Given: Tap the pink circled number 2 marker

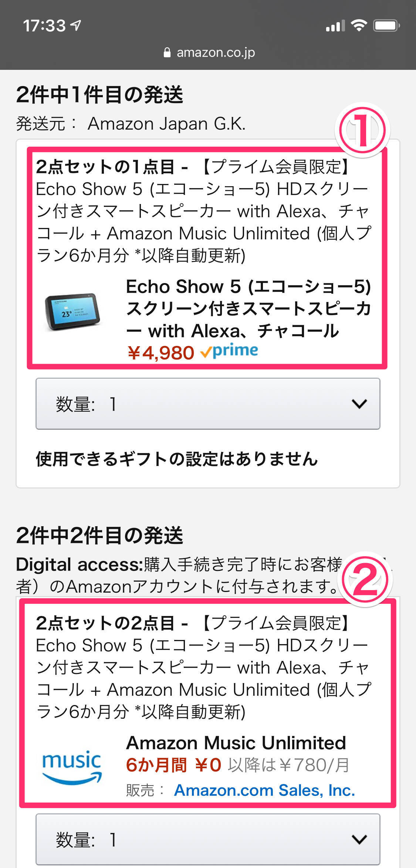Looking at the screenshot, I should coord(365,579).
